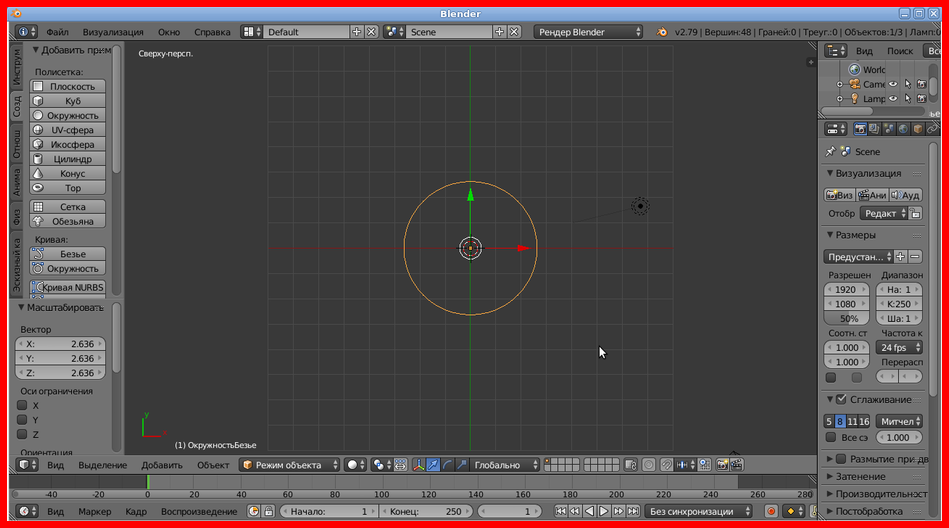
Task: Click the Blender logo icon in info header
Action: (x=662, y=32)
